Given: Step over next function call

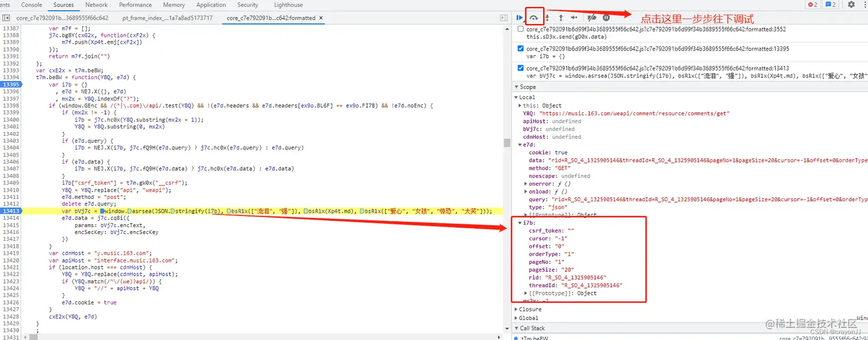Looking at the screenshot, I should [534, 18].
